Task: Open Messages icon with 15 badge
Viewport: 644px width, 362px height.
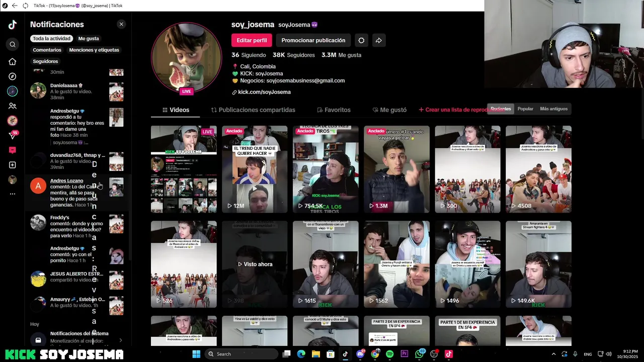Action: coord(13,135)
